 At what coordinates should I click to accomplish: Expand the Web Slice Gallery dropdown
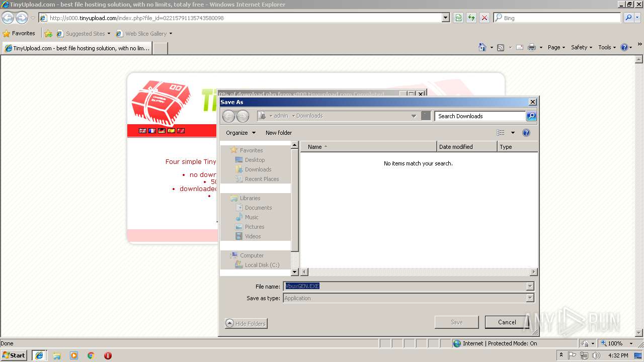pyautogui.click(x=171, y=34)
